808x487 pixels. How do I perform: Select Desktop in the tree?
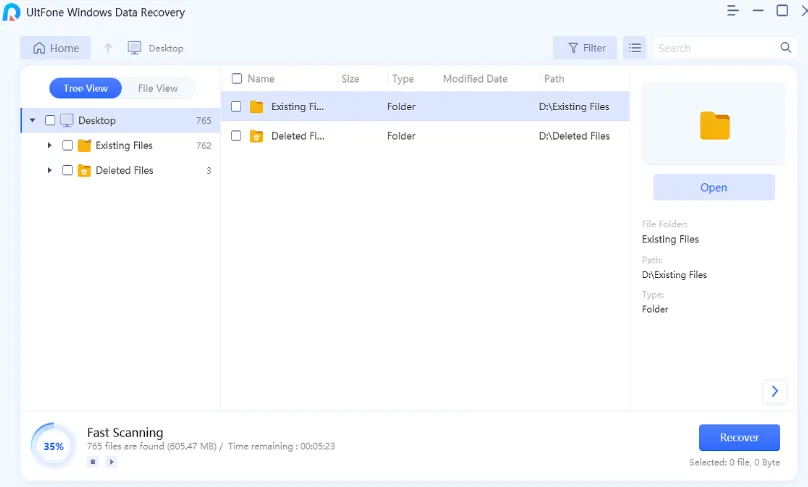(x=97, y=121)
